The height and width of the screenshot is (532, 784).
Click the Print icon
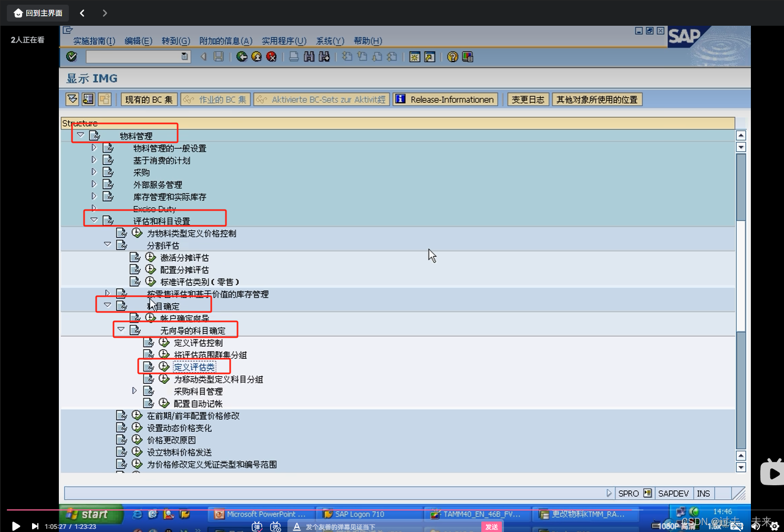294,57
